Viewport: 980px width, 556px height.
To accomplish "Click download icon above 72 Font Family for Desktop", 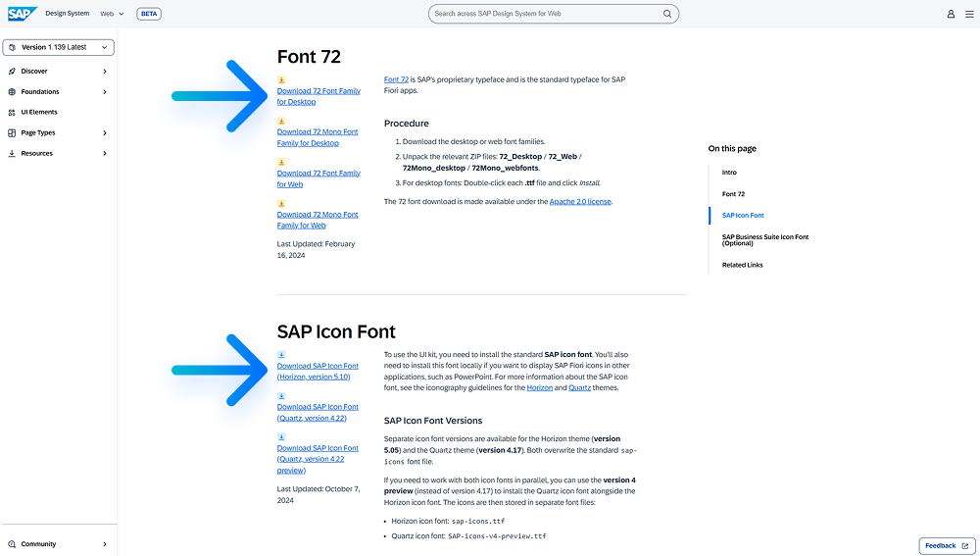I will (x=281, y=80).
